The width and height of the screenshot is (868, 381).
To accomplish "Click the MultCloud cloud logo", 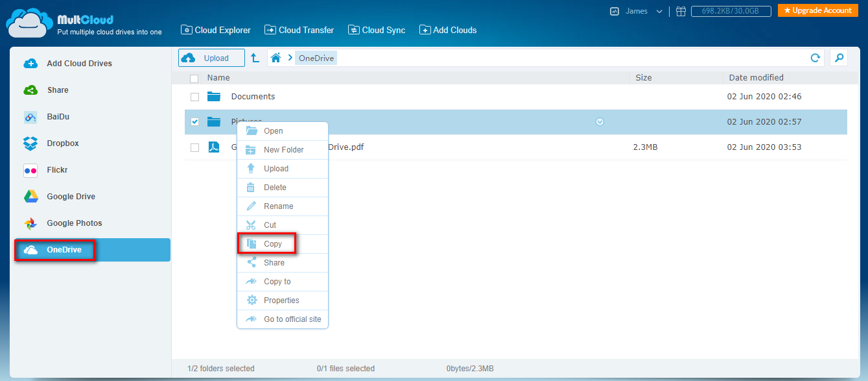I will tap(29, 24).
